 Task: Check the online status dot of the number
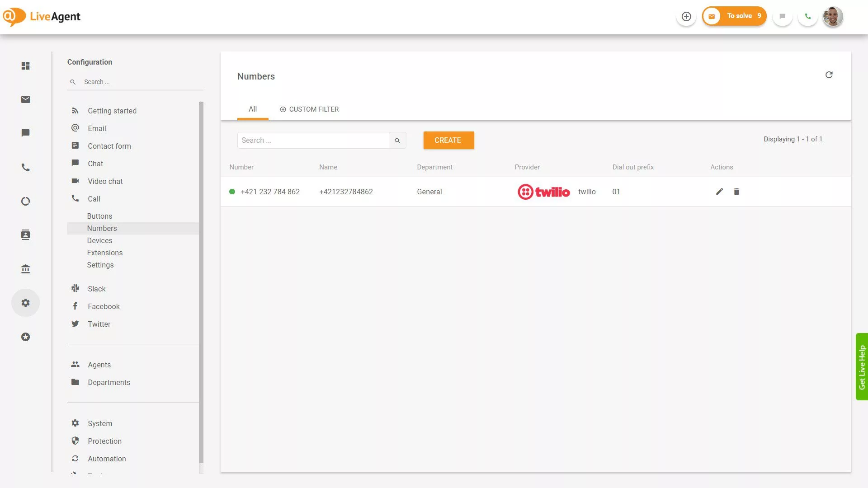coord(232,192)
